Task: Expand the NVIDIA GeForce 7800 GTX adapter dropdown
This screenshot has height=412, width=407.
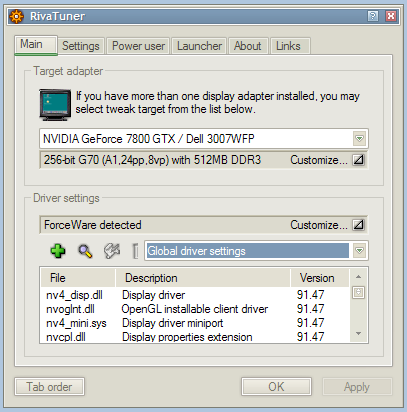Action: (359, 138)
